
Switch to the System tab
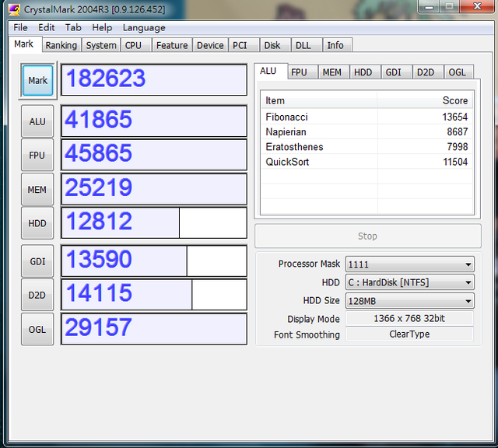[101, 45]
